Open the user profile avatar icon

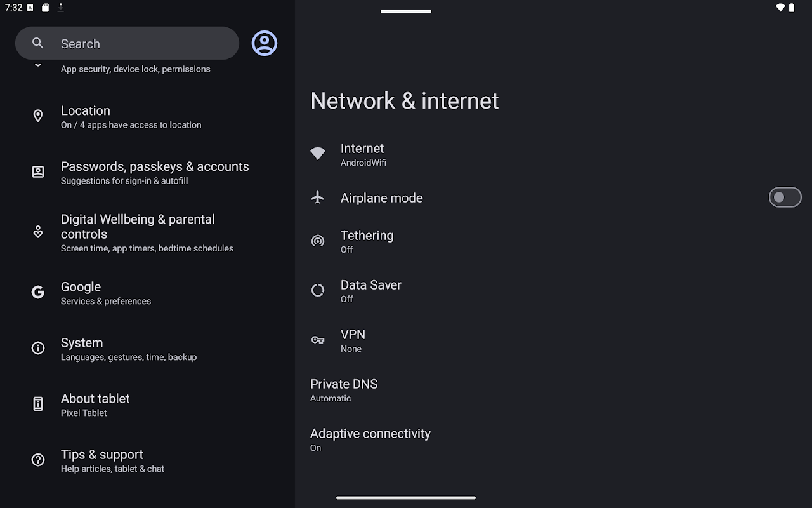265,43
